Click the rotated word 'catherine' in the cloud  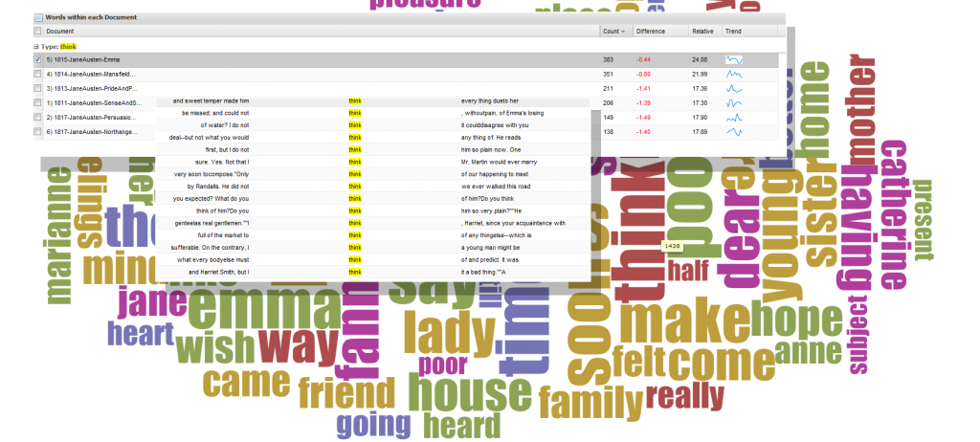point(894,214)
